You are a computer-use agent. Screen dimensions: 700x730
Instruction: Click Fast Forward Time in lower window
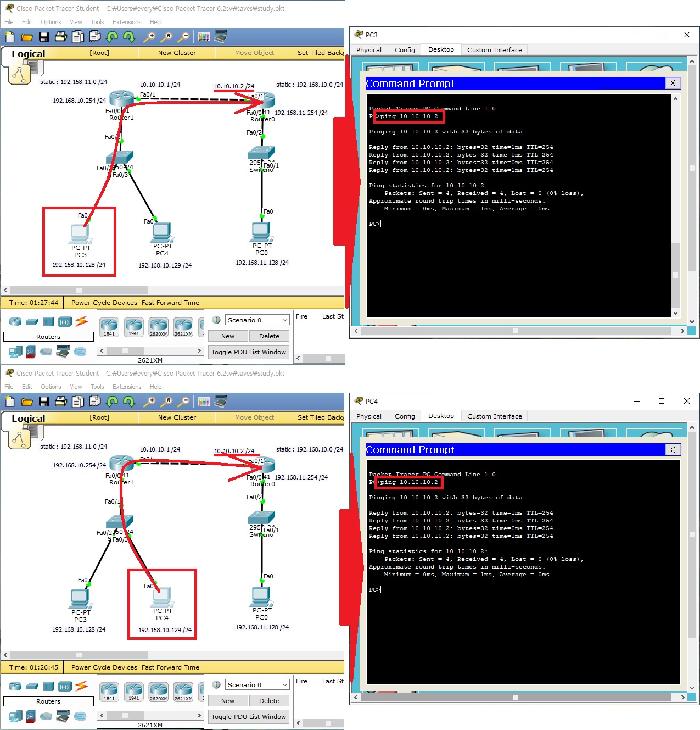click(x=170, y=667)
